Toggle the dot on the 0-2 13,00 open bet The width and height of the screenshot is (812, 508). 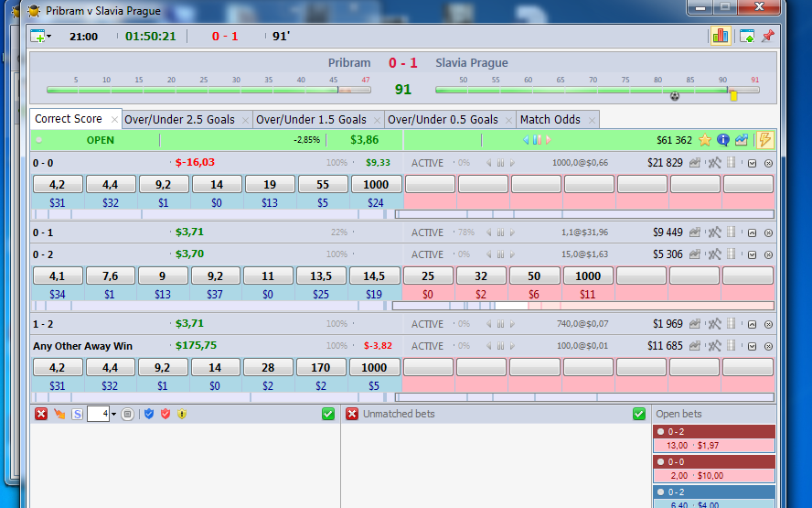(661, 431)
